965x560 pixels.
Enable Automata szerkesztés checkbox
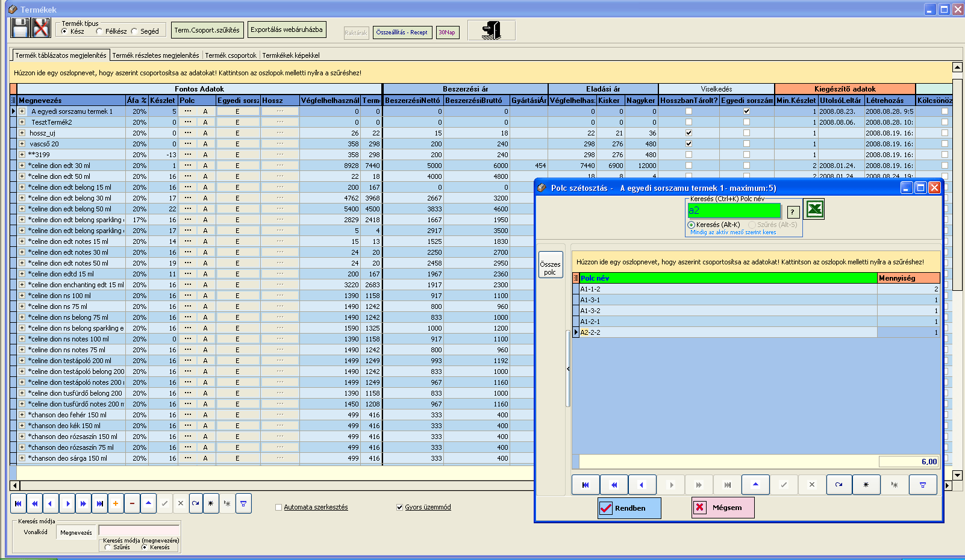click(278, 507)
